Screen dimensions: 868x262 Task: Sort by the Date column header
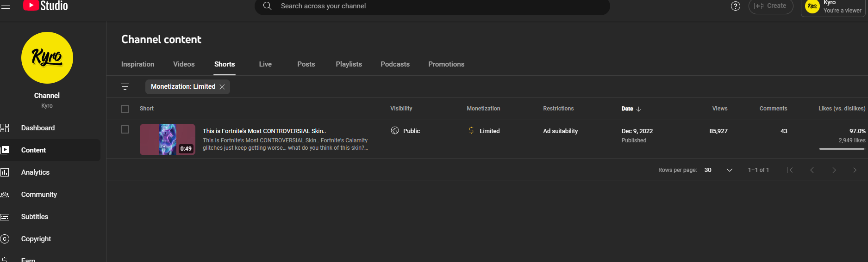tap(627, 109)
